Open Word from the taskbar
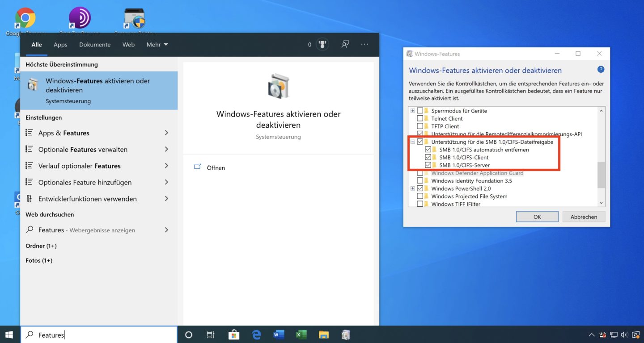 coord(279,335)
